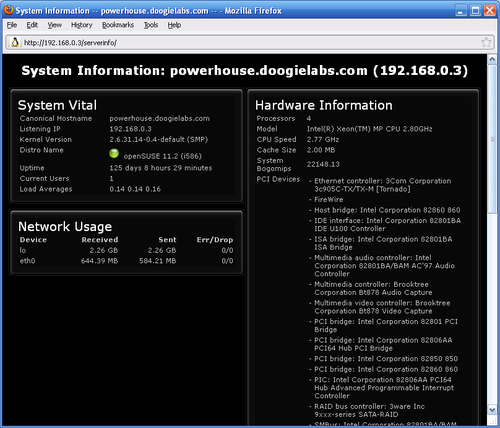Click CPU speed value 2.77 GHz
The height and width of the screenshot is (428, 500).
coord(323,140)
